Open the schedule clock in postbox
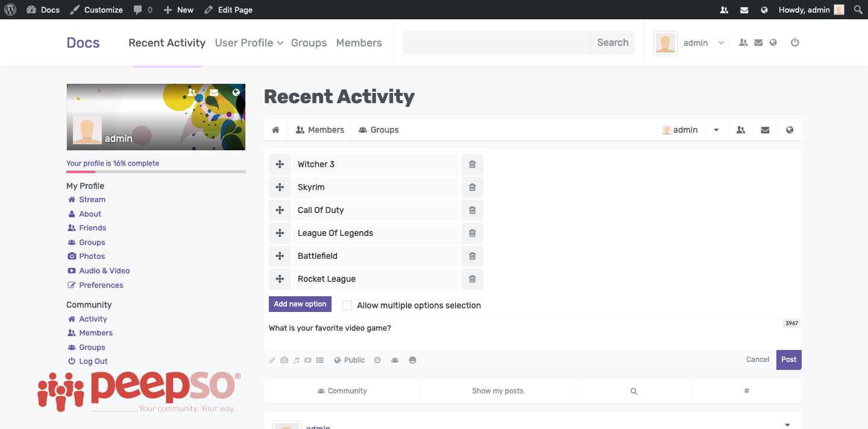The height and width of the screenshot is (429, 868). (x=377, y=360)
